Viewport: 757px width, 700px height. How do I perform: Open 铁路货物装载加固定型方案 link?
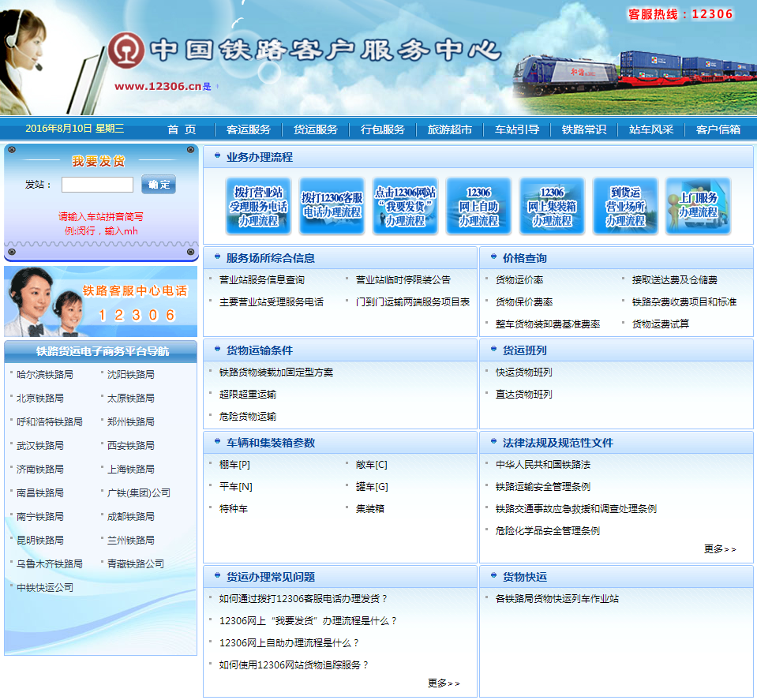tap(276, 372)
